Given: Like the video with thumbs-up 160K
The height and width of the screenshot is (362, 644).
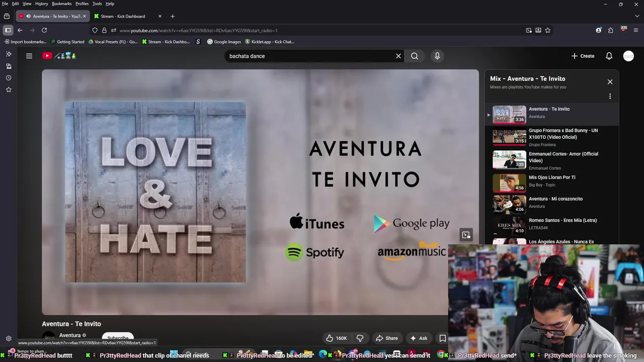Looking at the screenshot, I should click(x=336, y=338).
